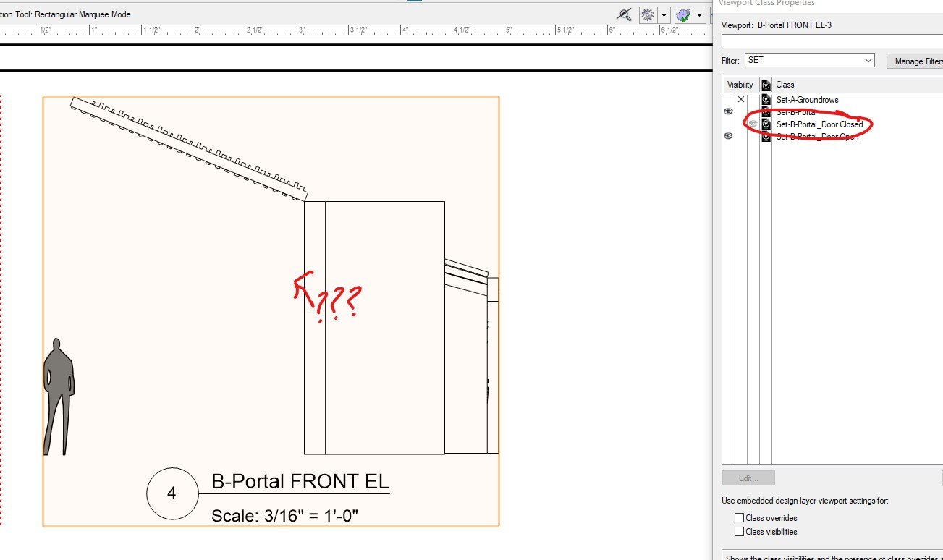Click the Set-A-Groundrows class file icon
Viewport: 943px width, 560px height.
point(765,100)
